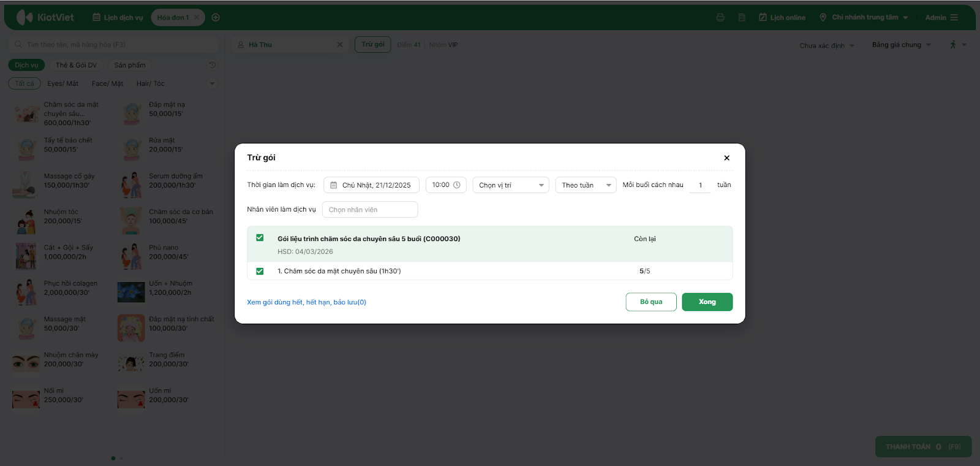Viewport: 980px width, 466px height.
Task: Click the printer icon in the top bar
Action: pyautogui.click(x=720, y=18)
